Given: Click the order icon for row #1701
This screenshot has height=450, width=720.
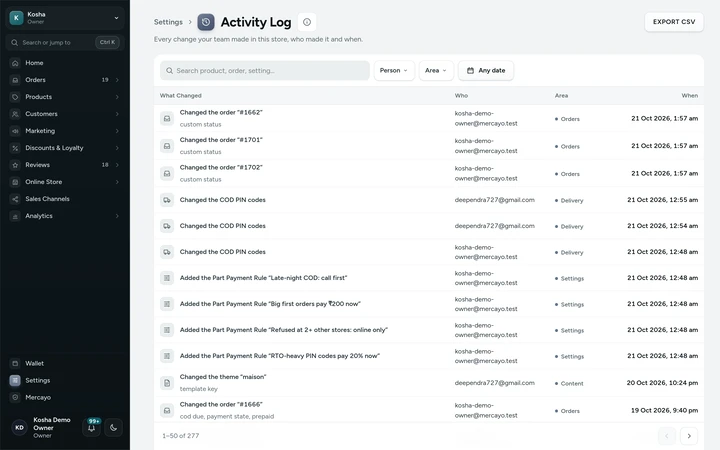Looking at the screenshot, I should coord(167,146).
